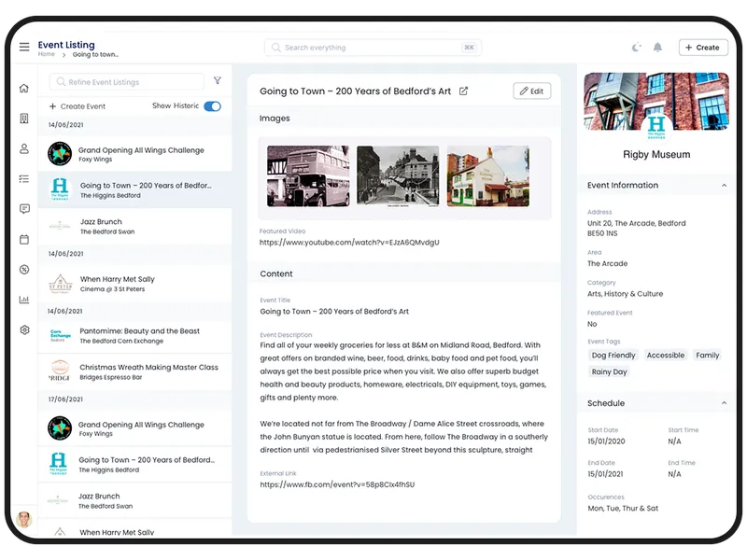
Task: Open the calendar icon in the sidebar
Action: pyautogui.click(x=24, y=239)
